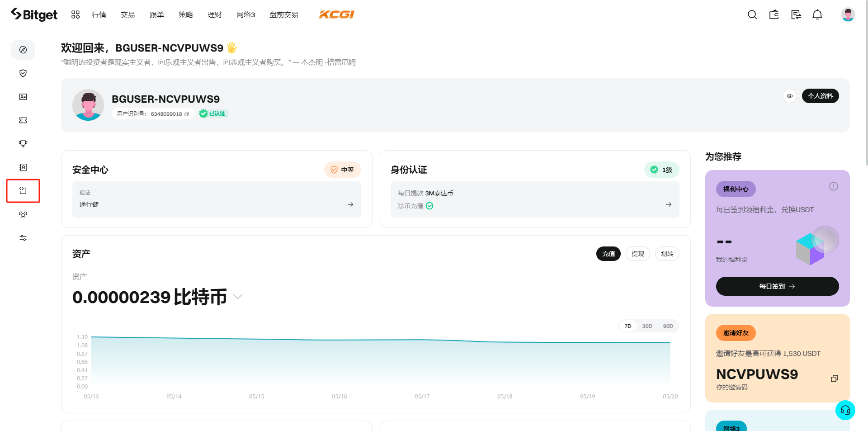Screen dimensions: 868x431
Task: Click the 法币充值 status text
Action: click(410, 206)
